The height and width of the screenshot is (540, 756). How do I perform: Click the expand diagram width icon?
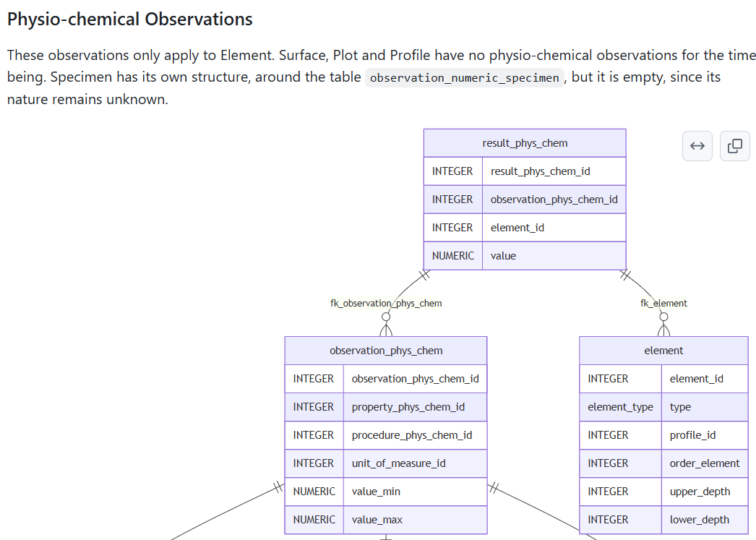(x=697, y=146)
